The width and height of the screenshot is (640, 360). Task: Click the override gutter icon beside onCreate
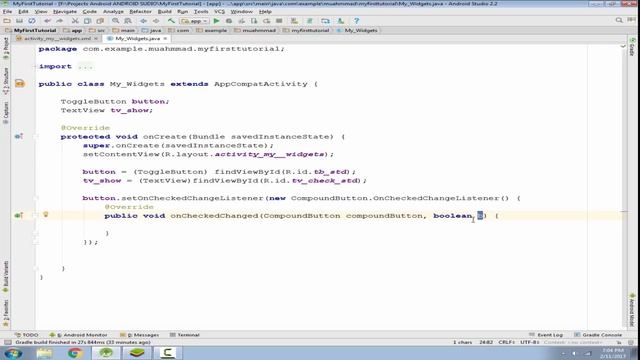[x=18, y=136]
